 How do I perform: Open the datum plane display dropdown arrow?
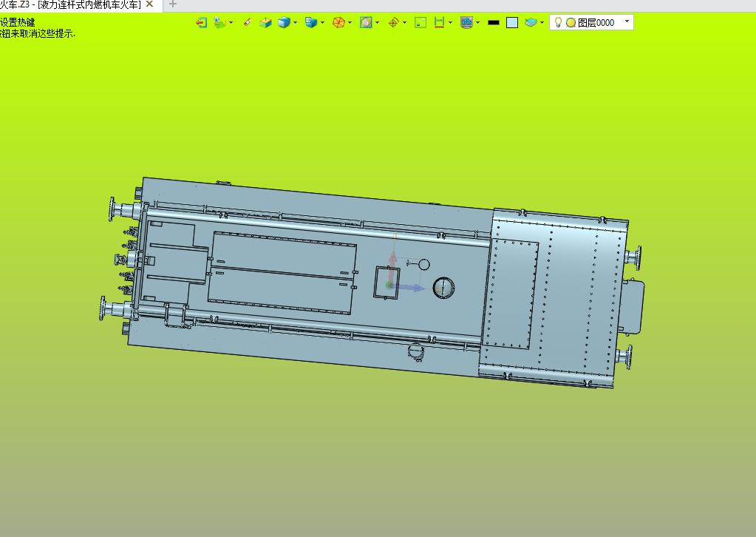[231, 23]
